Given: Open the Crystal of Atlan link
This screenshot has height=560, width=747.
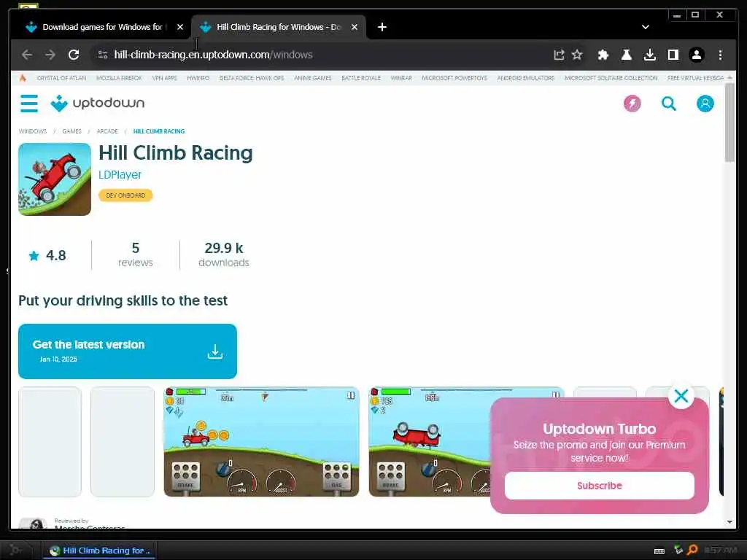Looking at the screenshot, I should coord(61,78).
